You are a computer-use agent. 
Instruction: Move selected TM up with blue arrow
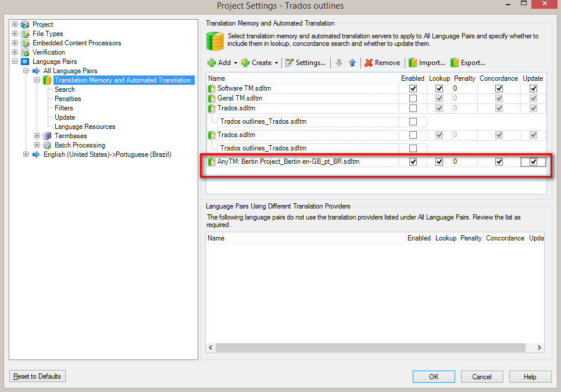click(x=352, y=63)
